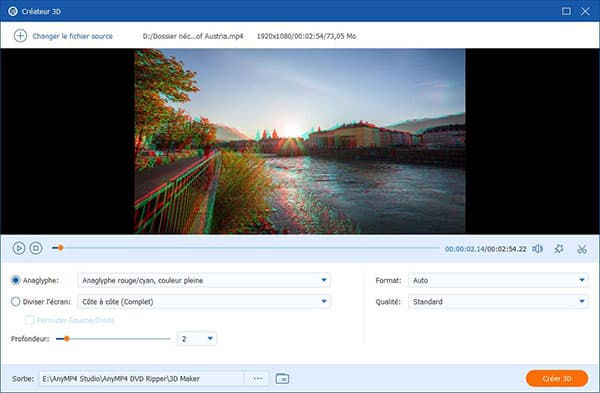Toggle the Permuter Gauche/Droite checkbox
The height and width of the screenshot is (393, 600).
[x=29, y=320]
